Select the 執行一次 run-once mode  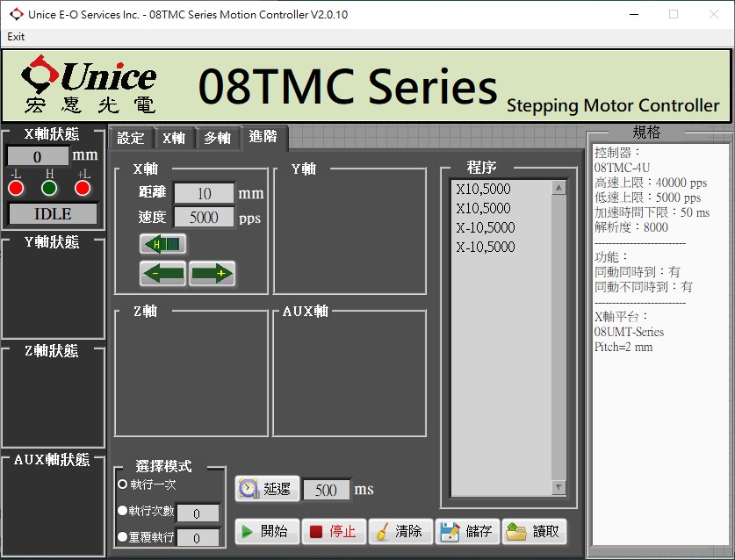point(123,485)
